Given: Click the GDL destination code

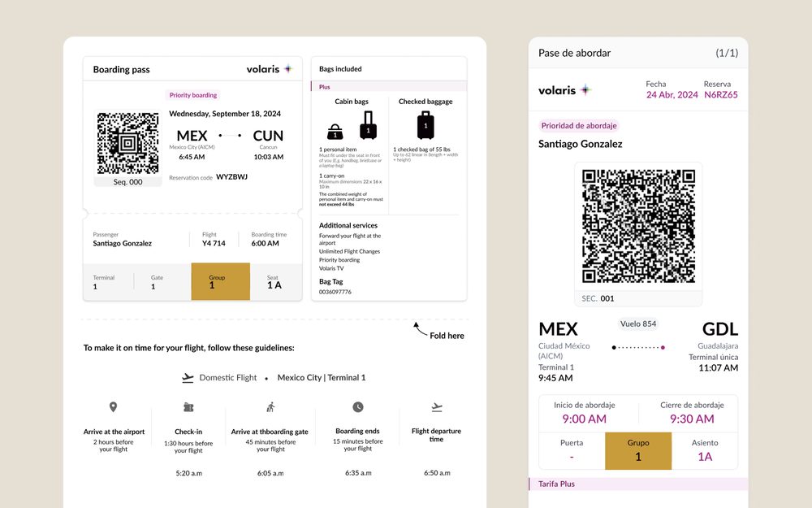Looking at the screenshot, I should point(719,329).
